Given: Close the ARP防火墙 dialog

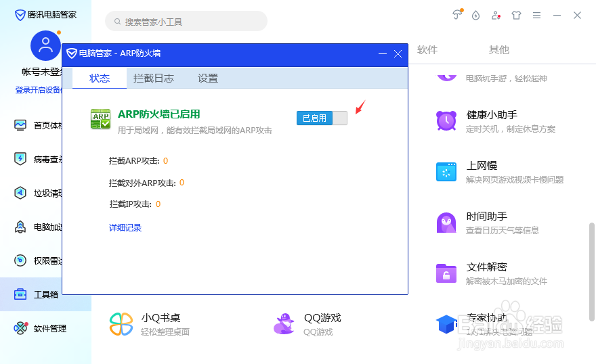Looking at the screenshot, I should click(x=398, y=54).
